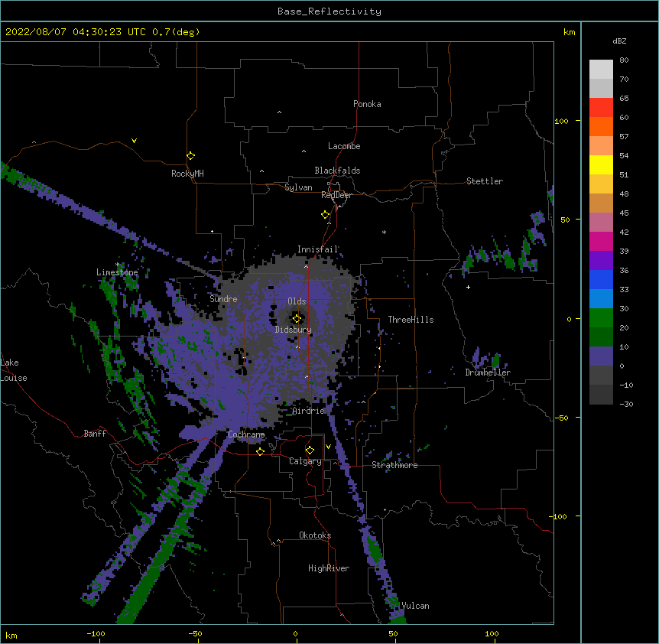Pick the light gray 70–80 dBZ swatch
This screenshot has width=659, height=644.
click(x=601, y=70)
